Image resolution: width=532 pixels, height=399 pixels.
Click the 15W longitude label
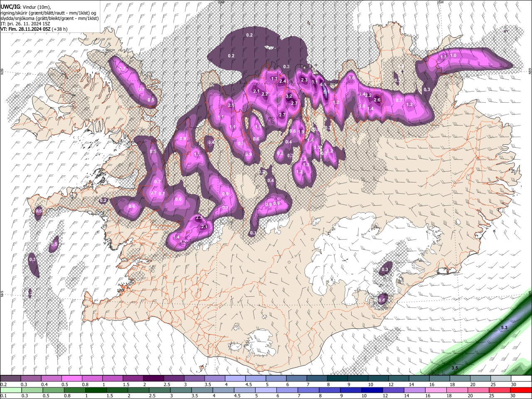(x=440, y=2)
